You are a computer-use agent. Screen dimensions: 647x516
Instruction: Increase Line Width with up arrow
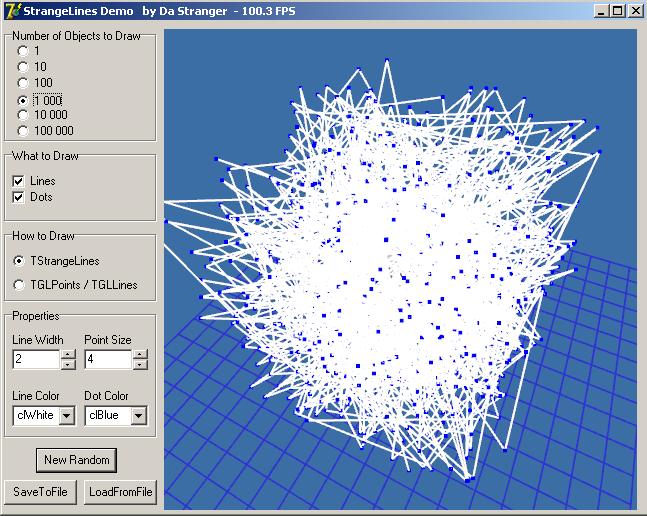(68, 354)
